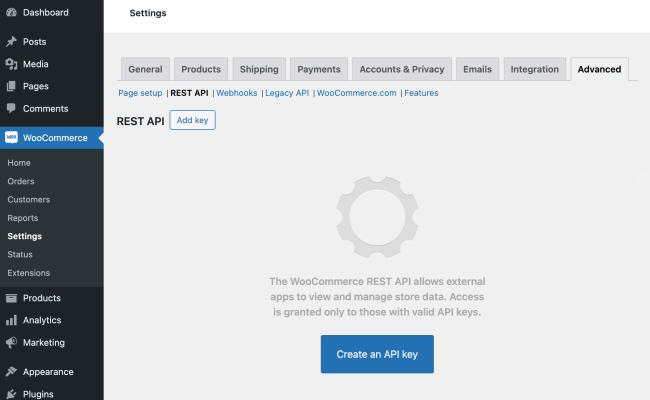Open the Customers submenu item

pyautogui.click(x=29, y=199)
